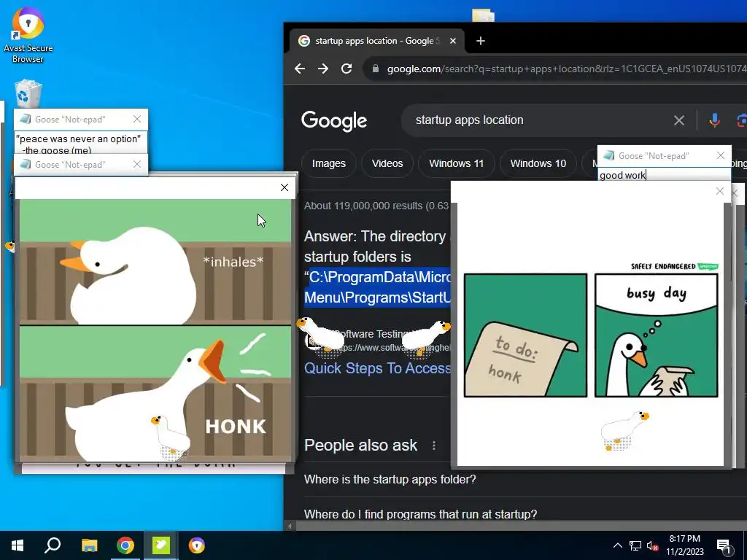Open the Recycle Bin desktop icon
This screenshot has height=560, width=747.
tap(28, 94)
